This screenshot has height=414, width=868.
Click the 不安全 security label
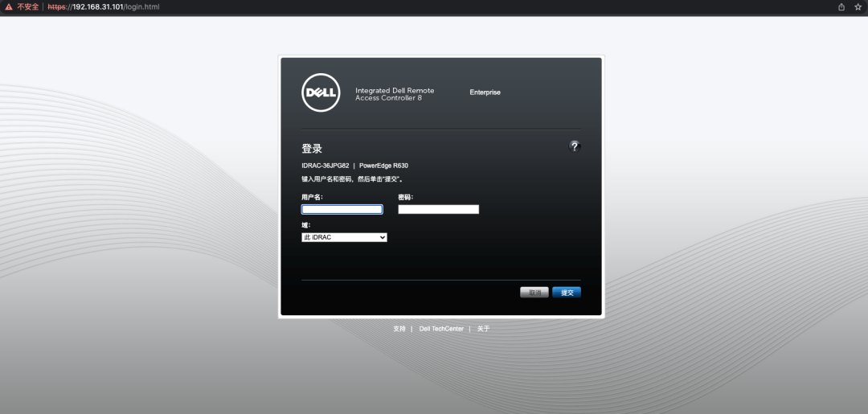pyautogui.click(x=28, y=6)
